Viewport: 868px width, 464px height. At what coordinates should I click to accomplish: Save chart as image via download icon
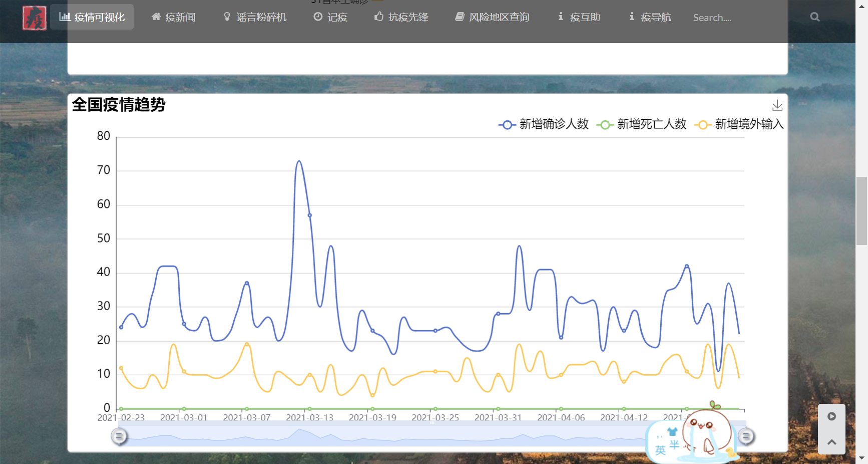777,105
